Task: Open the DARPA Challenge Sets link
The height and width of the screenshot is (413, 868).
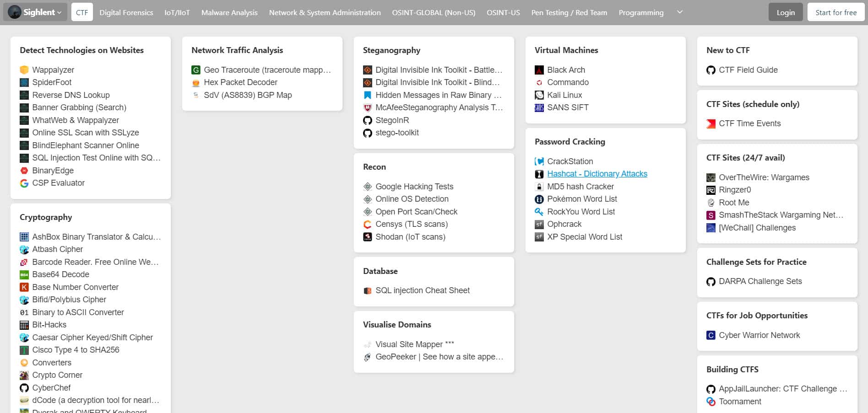Action: pyautogui.click(x=760, y=281)
